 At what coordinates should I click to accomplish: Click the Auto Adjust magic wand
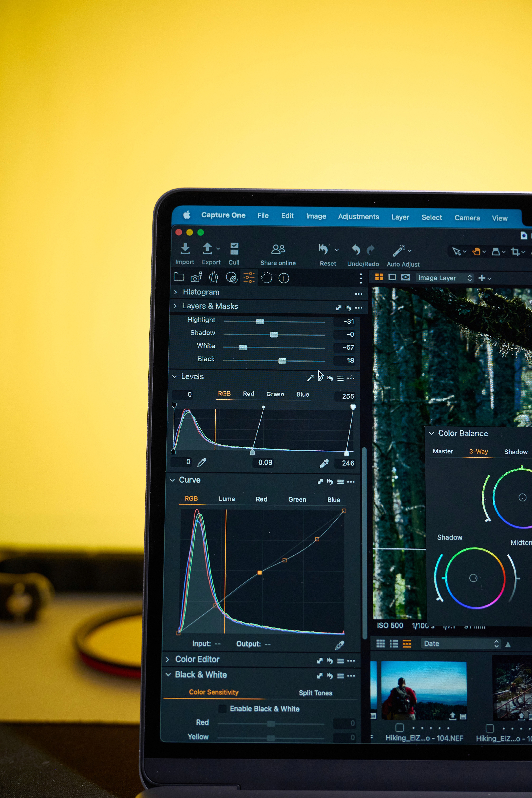(x=398, y=251)
